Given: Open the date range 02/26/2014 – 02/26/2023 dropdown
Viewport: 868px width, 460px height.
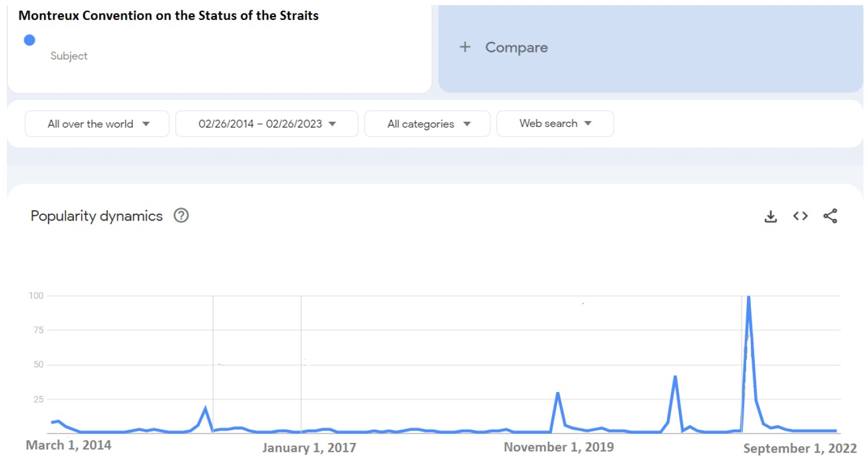Looking at the screenshot, I should (267, 124).
